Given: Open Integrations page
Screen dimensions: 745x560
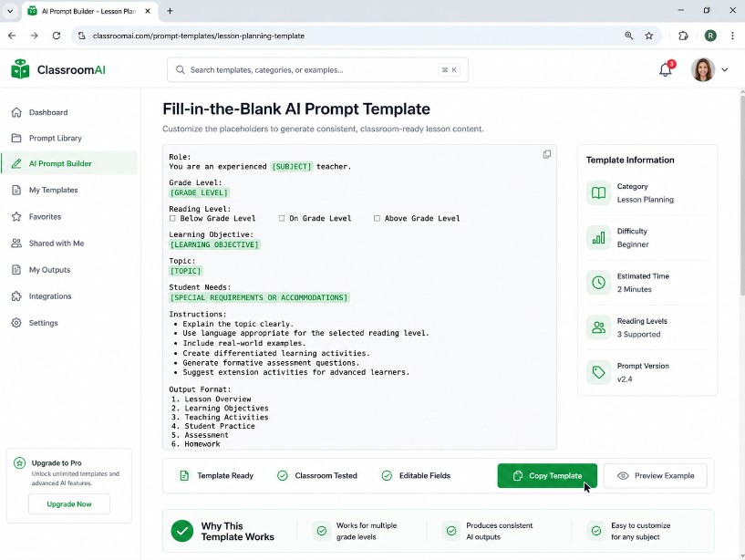Looking at the screenshot, I should coord(69,296).
